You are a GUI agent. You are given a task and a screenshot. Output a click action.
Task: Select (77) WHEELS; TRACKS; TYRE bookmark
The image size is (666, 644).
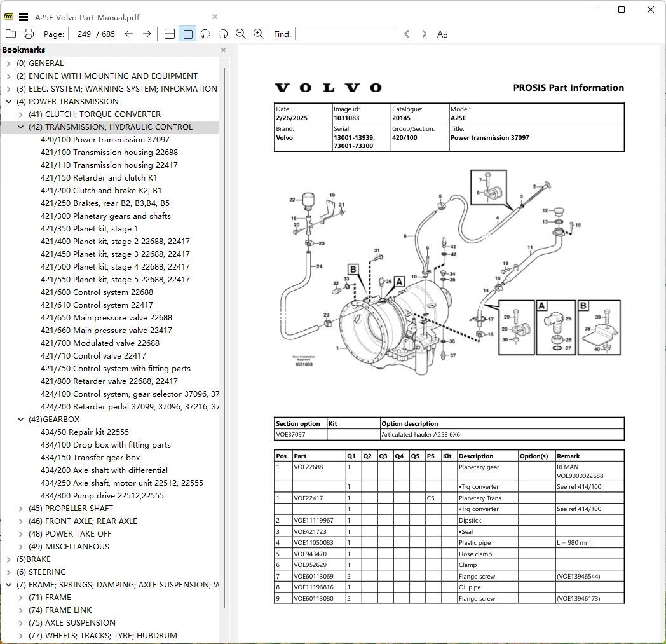(103, 636)
